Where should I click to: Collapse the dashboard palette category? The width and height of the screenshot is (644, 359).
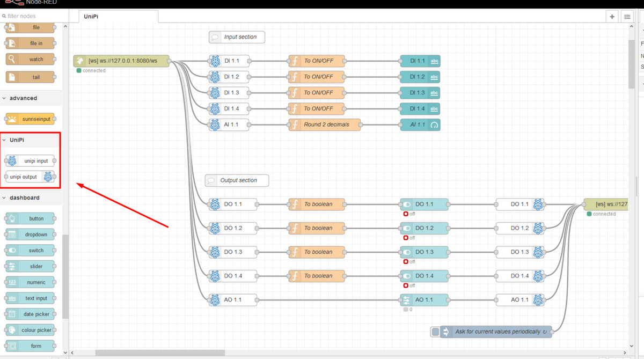31,198
